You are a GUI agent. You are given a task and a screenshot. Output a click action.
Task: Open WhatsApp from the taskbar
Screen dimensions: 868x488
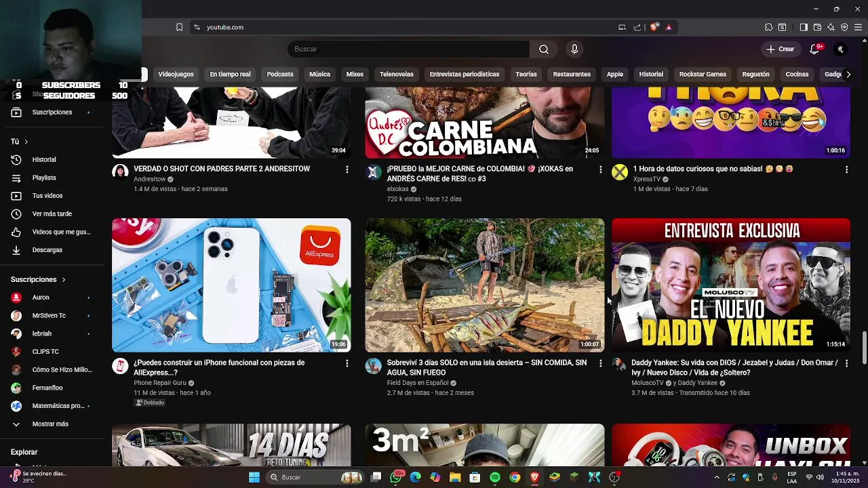(x=396, y=477)
